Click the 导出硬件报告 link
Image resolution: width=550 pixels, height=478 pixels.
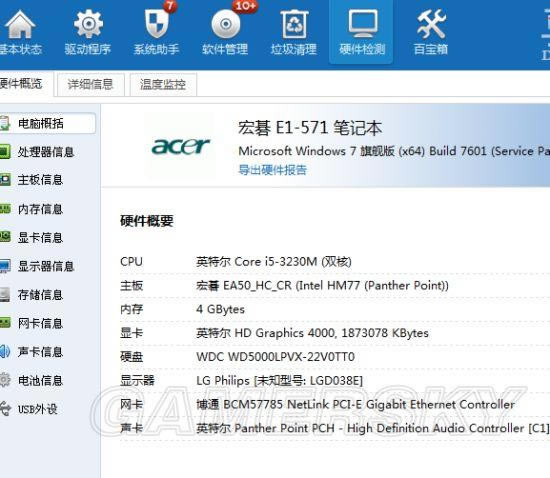[272, 170]
